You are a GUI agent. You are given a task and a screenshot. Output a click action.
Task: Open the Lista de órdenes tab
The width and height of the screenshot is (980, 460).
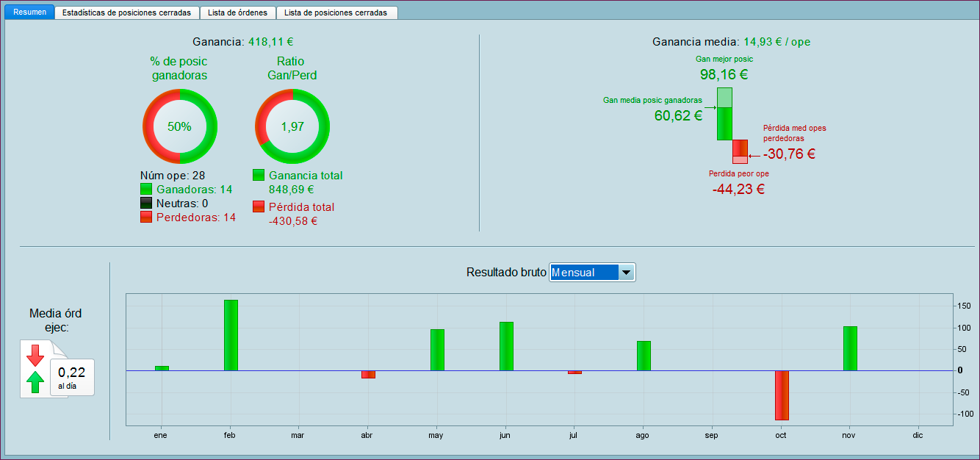pos(237,12)
